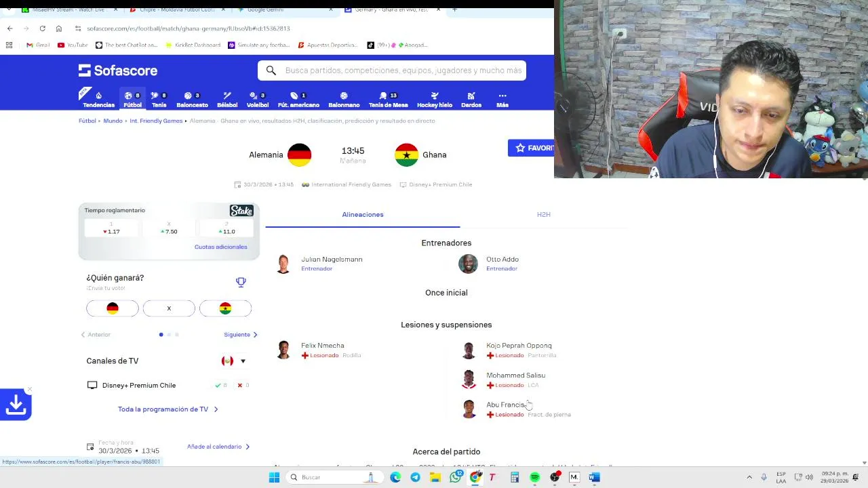Open the Tendencias sports category

[x=98, y=99]
